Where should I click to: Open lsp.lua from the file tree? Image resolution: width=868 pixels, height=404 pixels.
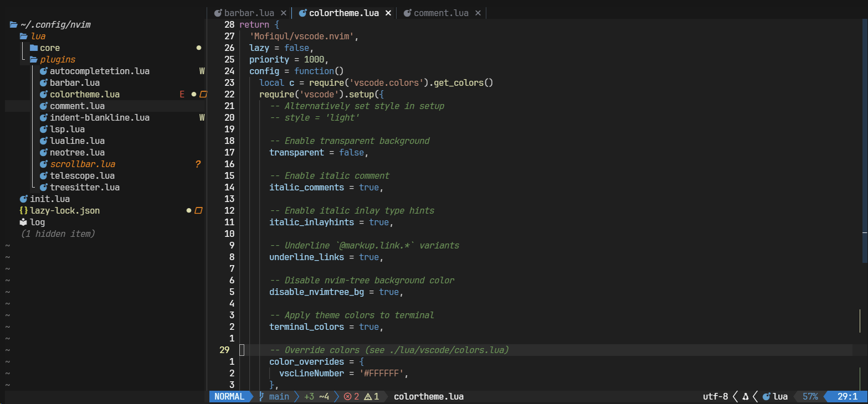[x=67, y=130]
